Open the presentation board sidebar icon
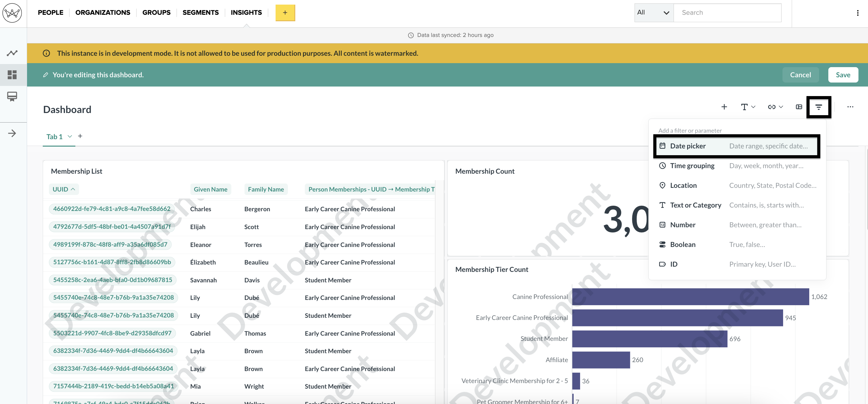The height and width of the screenshot is (404, 868). (12, 96)
